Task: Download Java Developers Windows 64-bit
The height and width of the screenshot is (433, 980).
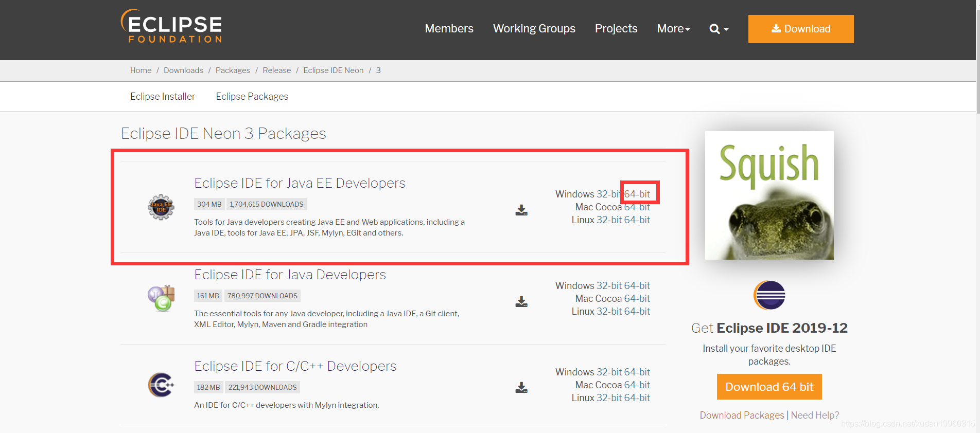Action: pyautogui.click(x=637, y=285)
